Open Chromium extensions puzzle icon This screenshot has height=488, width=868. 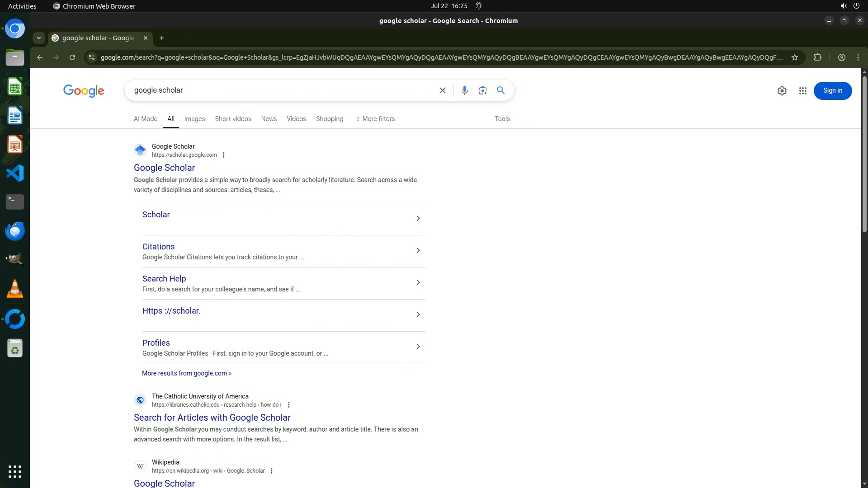[x=817, y=57]
